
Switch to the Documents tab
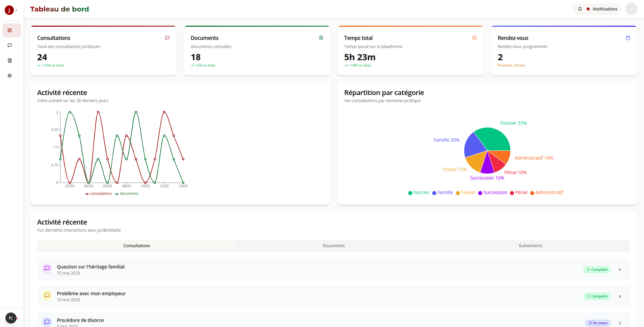pos(334,246)
